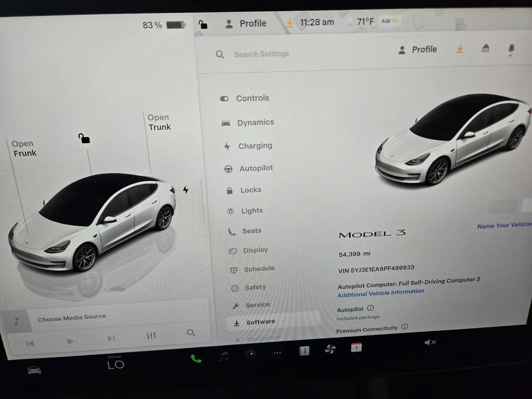Open the media equalizer settings icon
The height and width of the screenshot is (399, 532).
coord(151,335)
